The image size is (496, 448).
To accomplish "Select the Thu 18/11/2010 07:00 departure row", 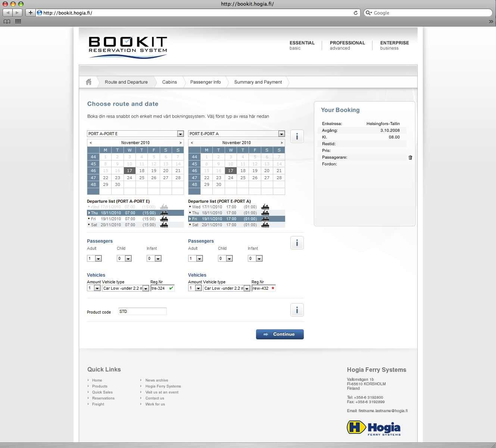I will (x=135, y=213).
